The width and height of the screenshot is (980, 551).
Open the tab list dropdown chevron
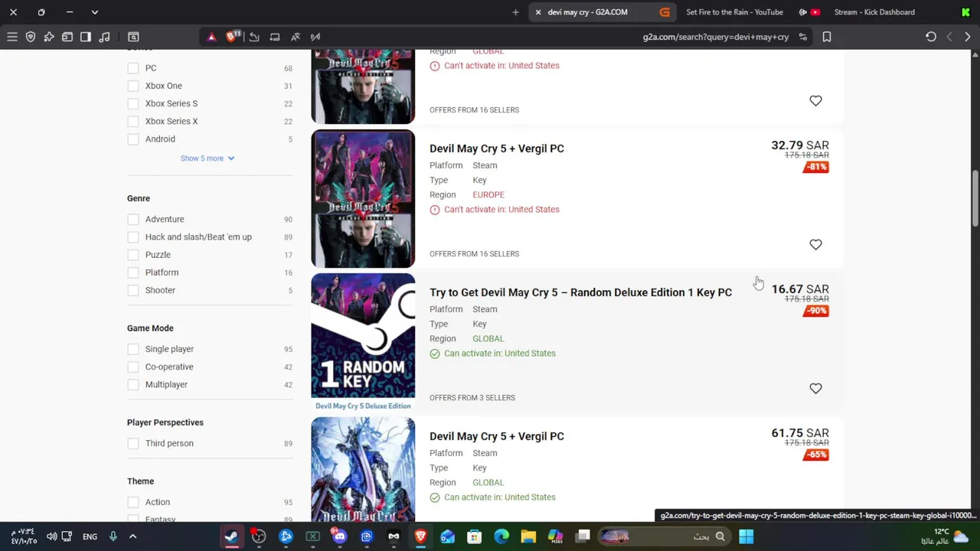pyautogui.click(x=94, y=12)
